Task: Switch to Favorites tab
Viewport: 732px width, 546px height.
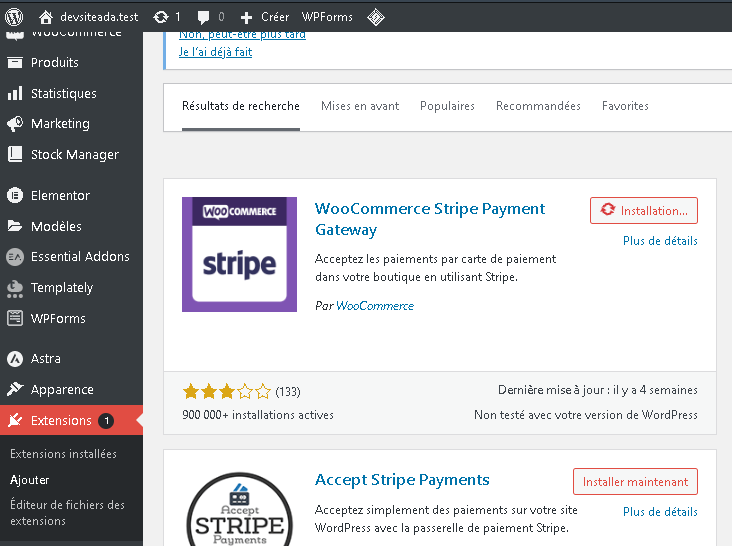Action: [x=625, y=106]
